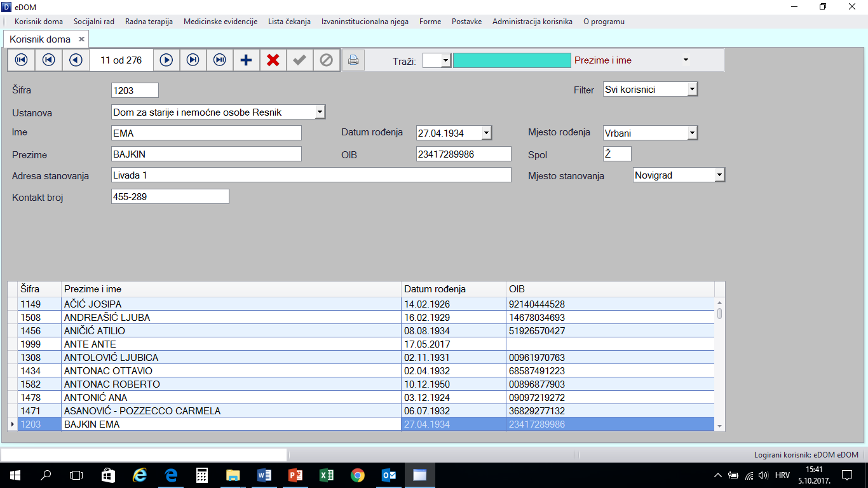Open Google Chrome from taskbar
Screen dimensions: 868x488
click(358, 475)
